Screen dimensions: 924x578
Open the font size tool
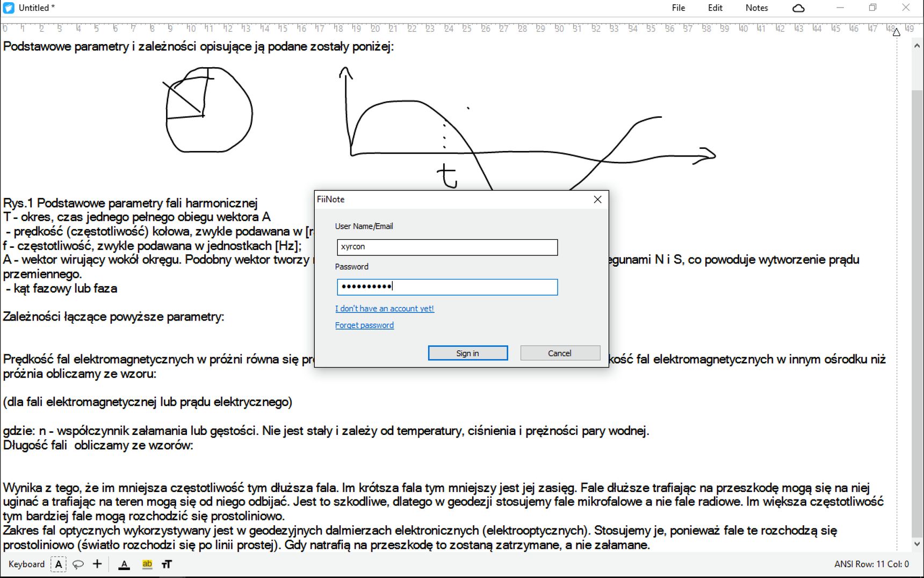point(167,564)
